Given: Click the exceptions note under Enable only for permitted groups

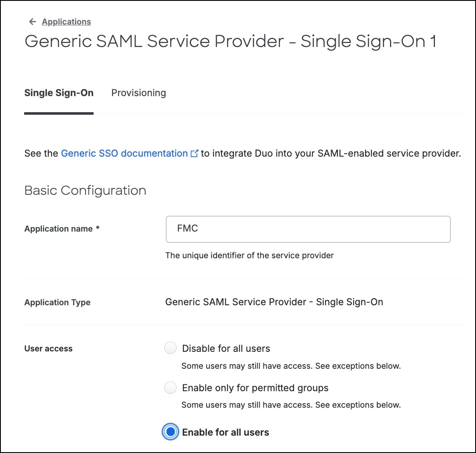Looking at the screenshot, I should coord(291,405).
